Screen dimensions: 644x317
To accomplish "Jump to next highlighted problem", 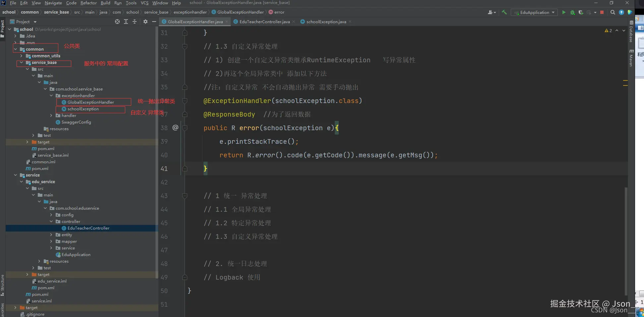I will 624,30.
